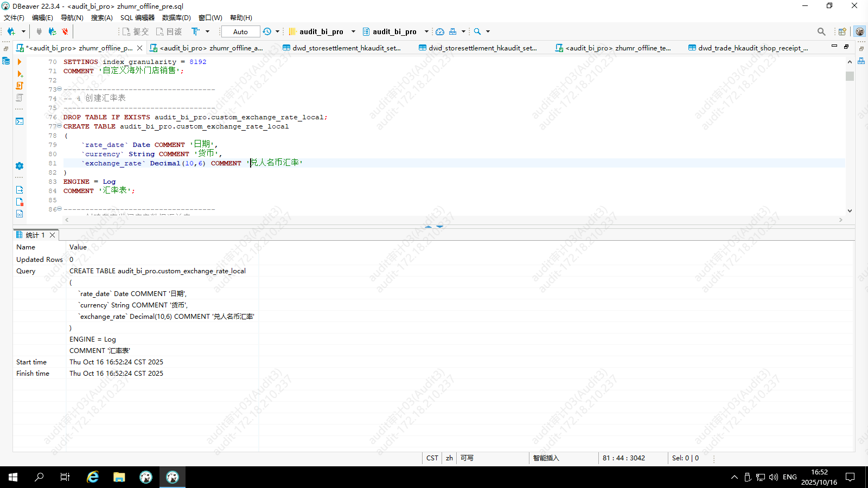Click the editor vertical scrollbar down arrow
This screenshot has height=488, width=868.
(850, 210)
